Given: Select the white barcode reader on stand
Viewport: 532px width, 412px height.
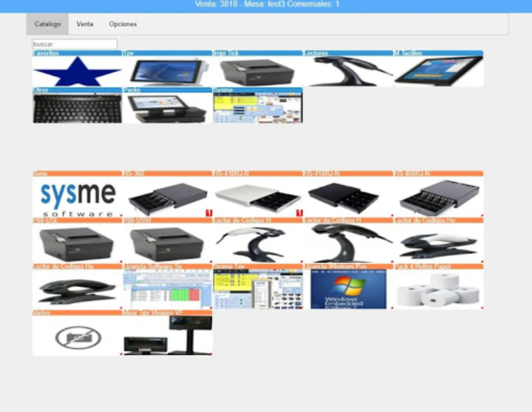Looking at the screenshot, I should pos(258,240).
